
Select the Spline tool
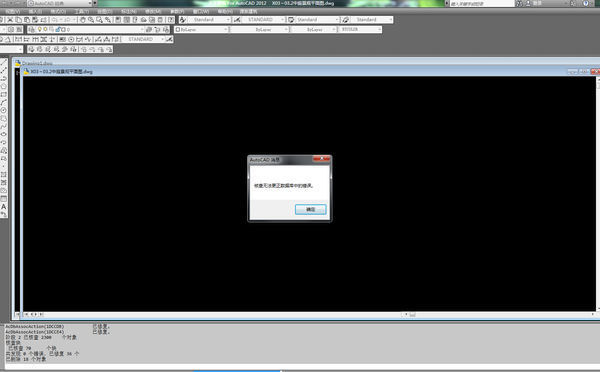3,126
